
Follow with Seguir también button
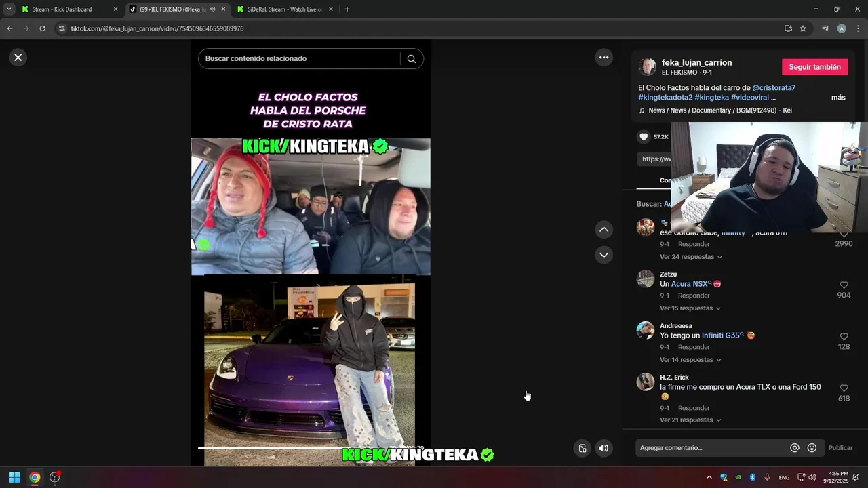[814, 67]
